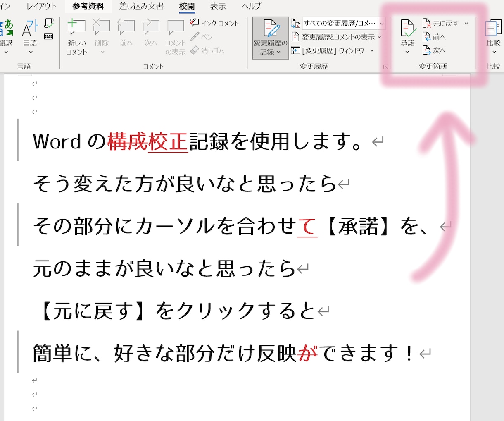Go to next comment with 次へ
Viewport: 504px width, 421px height.
[x=151, y=32]
